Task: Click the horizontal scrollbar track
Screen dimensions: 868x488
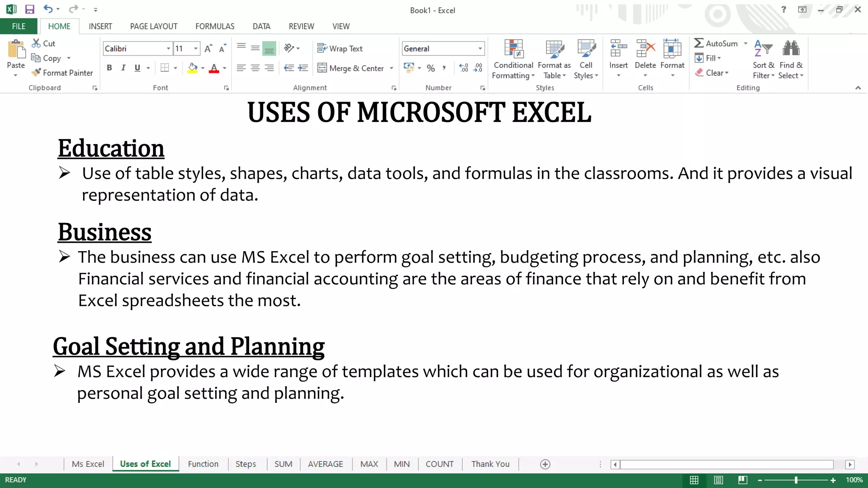Action: click(727, 464)
